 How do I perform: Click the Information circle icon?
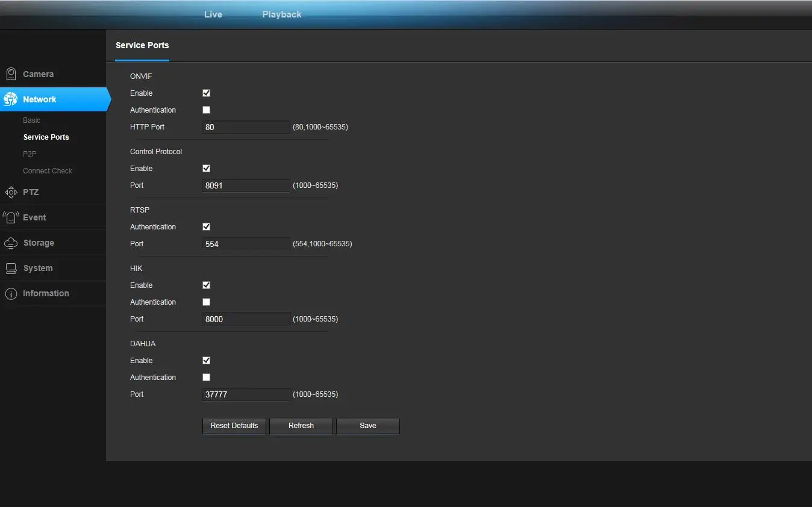11,293
